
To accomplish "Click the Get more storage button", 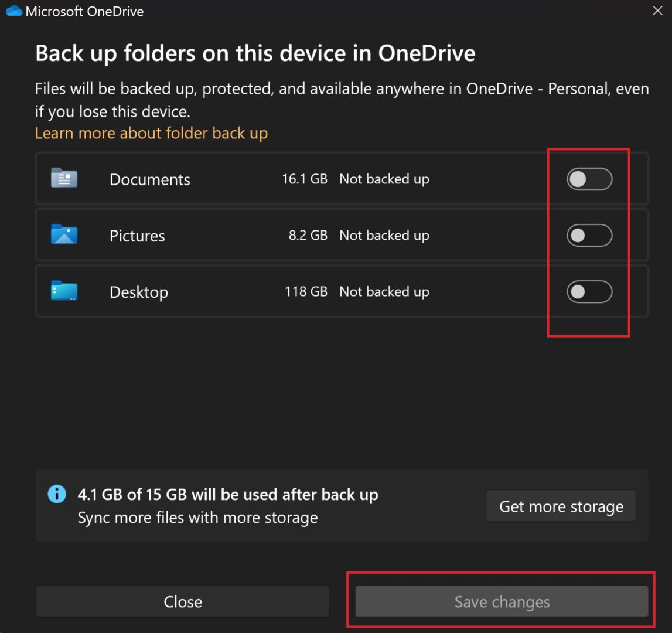I will point(560,506).
